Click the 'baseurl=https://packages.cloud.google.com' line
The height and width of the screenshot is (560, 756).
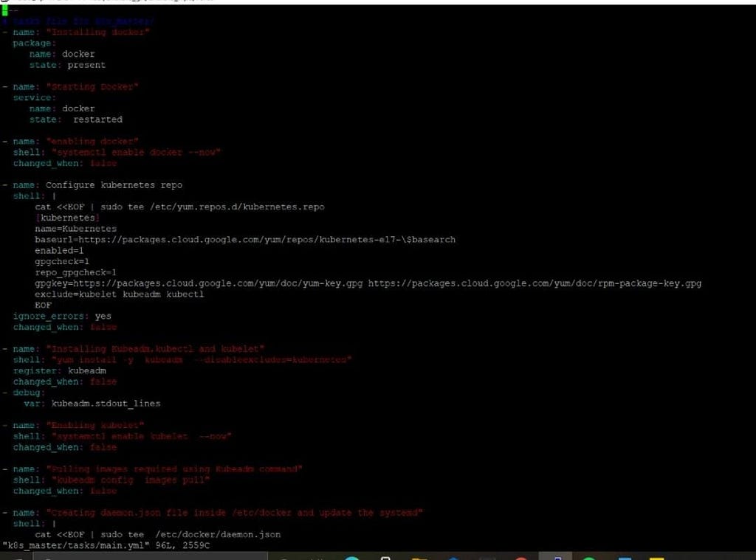coord(245,240)
